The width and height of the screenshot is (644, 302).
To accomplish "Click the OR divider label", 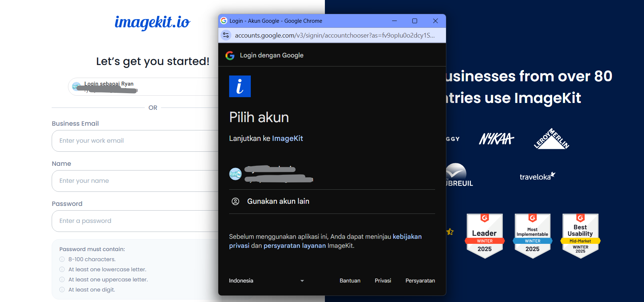I will (x=153, y=108).
